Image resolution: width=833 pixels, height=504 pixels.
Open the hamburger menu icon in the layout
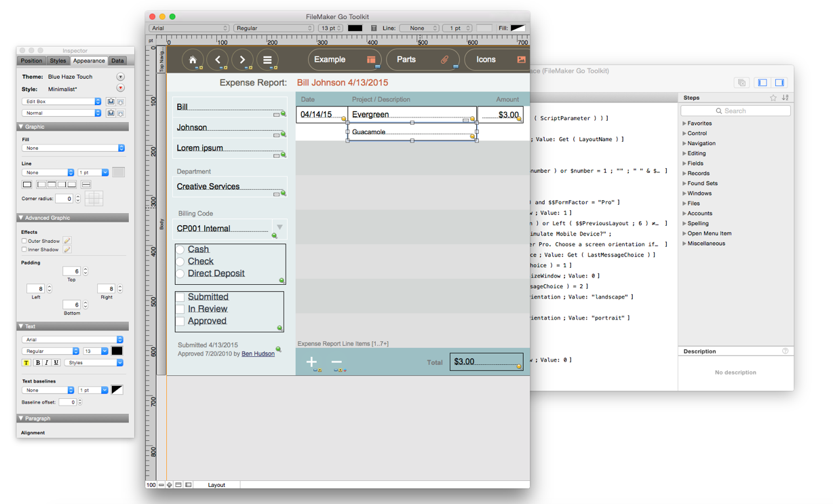coord(267,60)
